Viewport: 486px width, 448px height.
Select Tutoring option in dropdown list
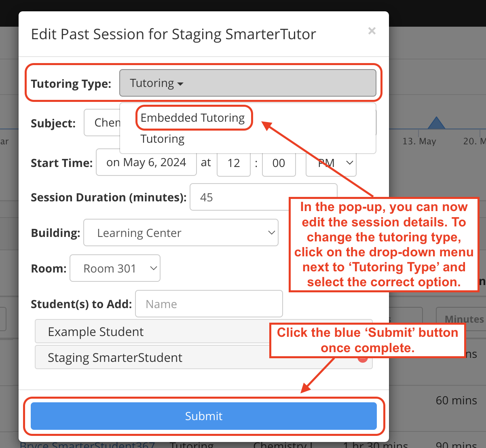pyautogui.click(x=162, y=139)
